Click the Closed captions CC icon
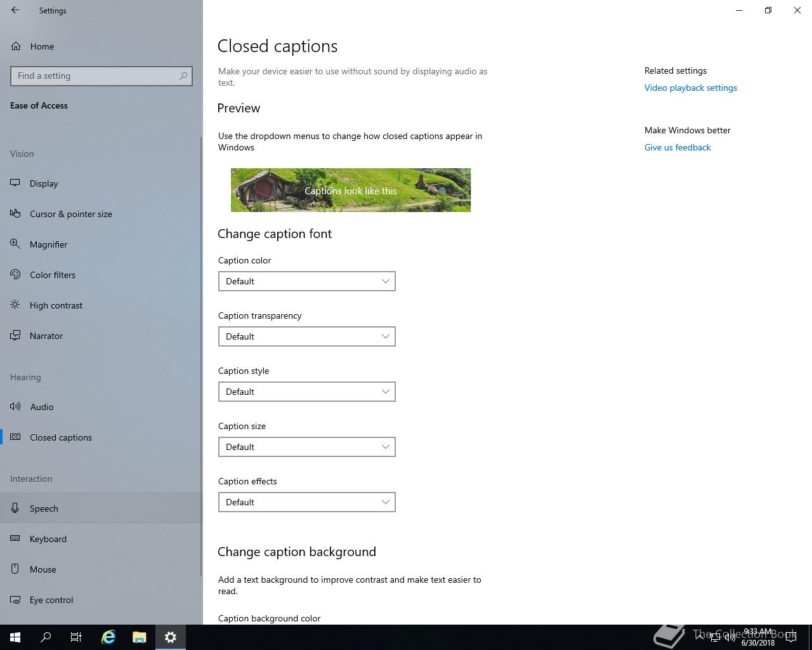The width and height of the screenshot is (812, 650). point(15,437)
